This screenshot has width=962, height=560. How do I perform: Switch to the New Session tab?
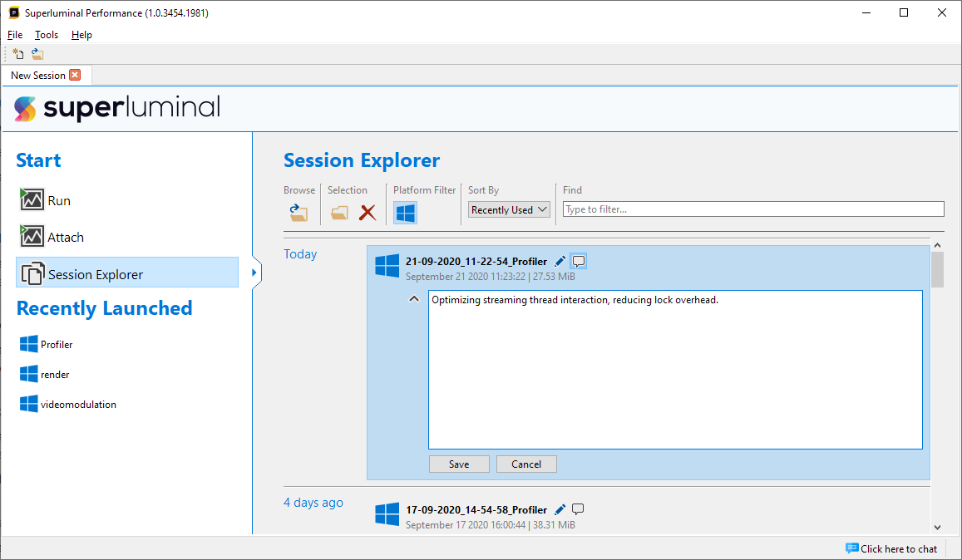click(38, 76)
